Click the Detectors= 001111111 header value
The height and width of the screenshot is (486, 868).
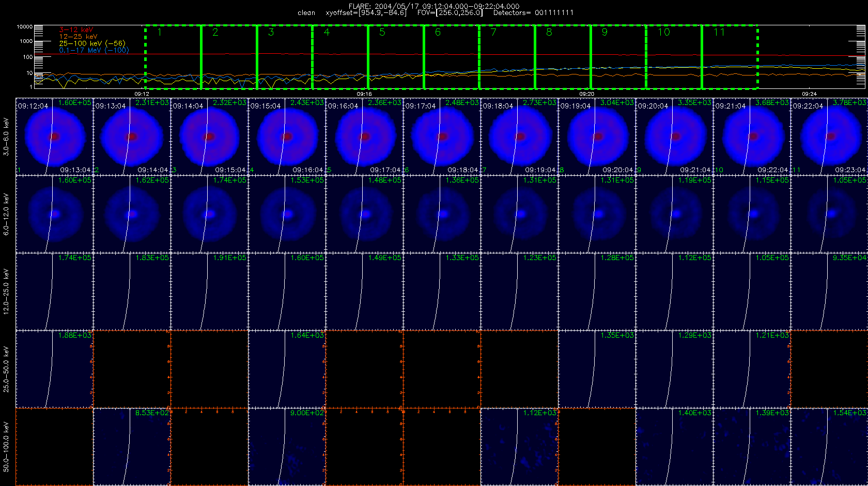533,13
